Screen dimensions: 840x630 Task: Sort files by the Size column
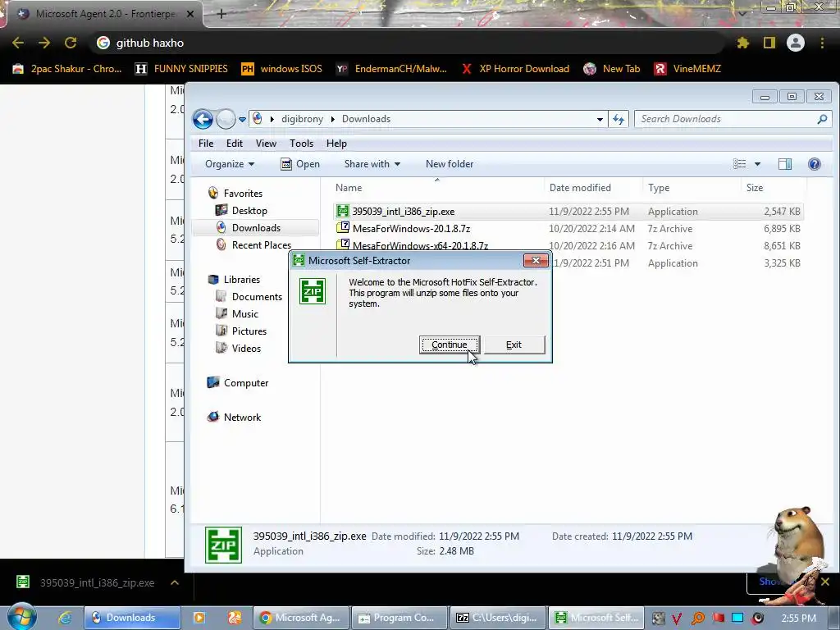(x=773, y=188)
